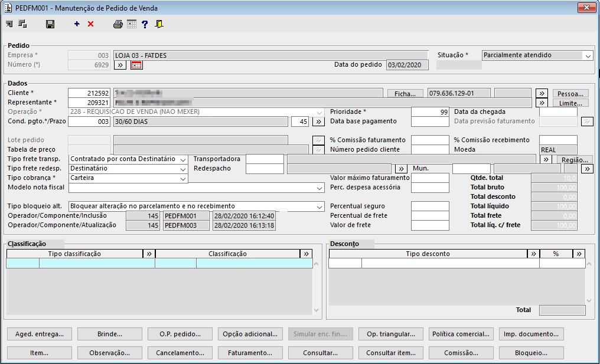Click the grid calendar toolbar icon
This screenshot has width=600, height=364.
132,24
